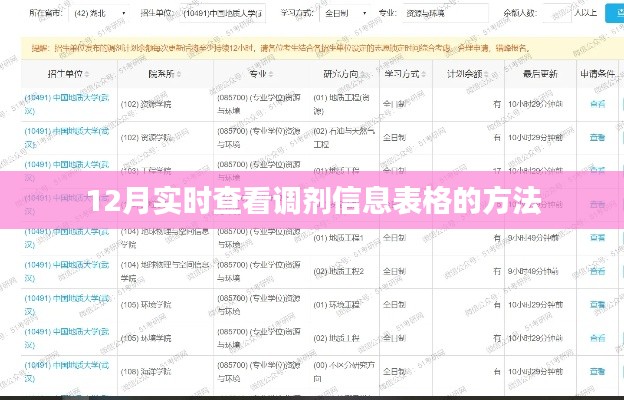Open university link in 石油与天然气工程 row
The image size is (624, 400).
[67, 137]
